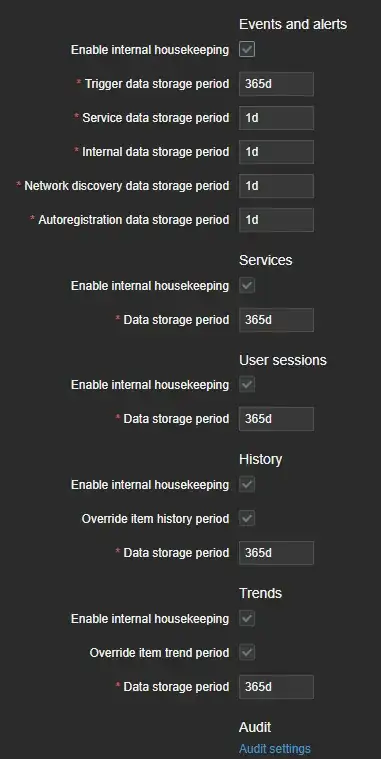381x759 pixels.
Task: Edit the Trends data storage period field
Action: click(x=276, y=687)
